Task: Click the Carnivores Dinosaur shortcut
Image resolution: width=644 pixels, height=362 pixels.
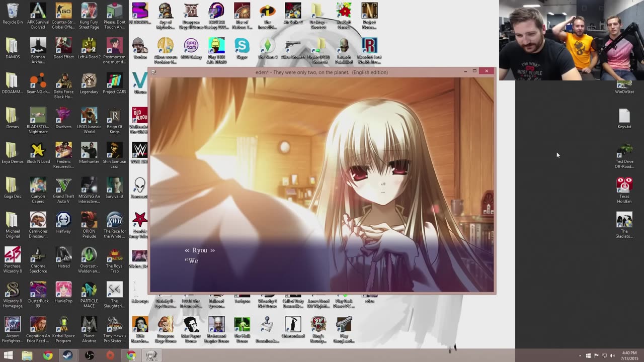Action: (x=38, y=225)
